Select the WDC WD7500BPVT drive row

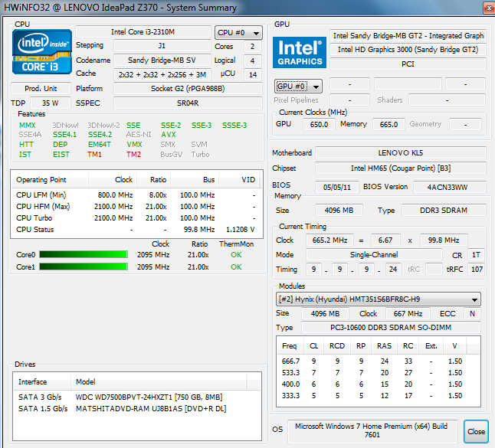pos(137,397)
